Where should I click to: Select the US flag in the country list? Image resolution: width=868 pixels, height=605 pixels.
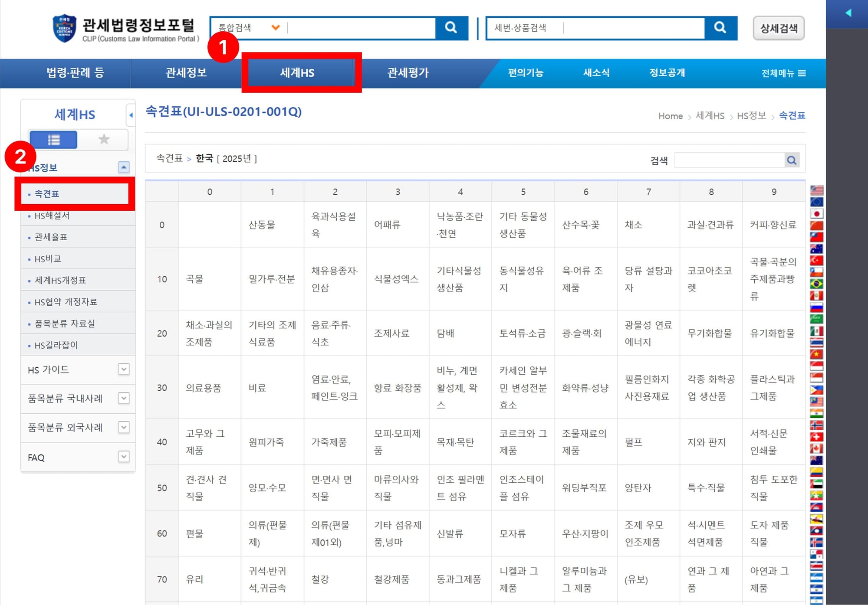pyautogui.click(x=817, y=189)
